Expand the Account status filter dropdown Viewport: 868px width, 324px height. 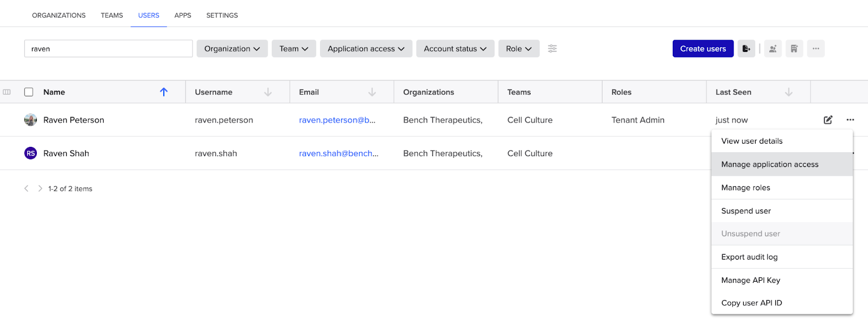(x=455, y=49)
